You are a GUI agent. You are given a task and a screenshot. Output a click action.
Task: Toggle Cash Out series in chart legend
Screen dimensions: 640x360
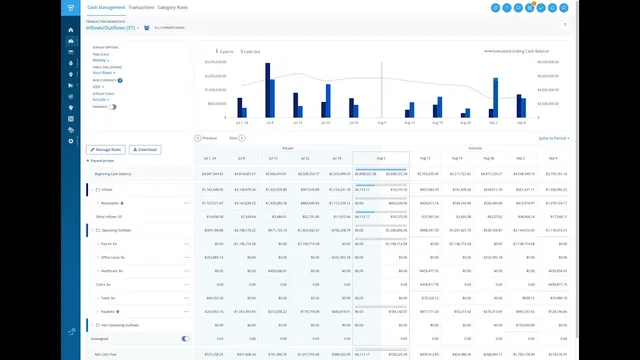[x=250, y=52]
